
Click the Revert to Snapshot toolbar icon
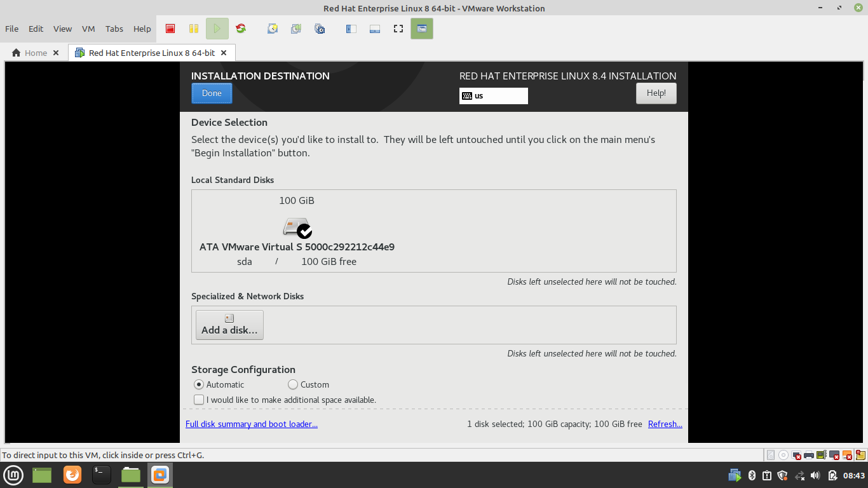click(296, 29)
